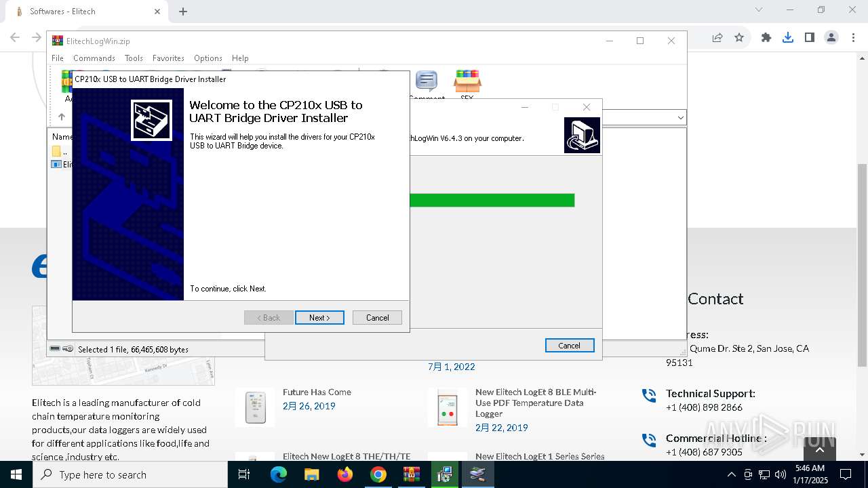Open the Chrome profile avatar
Image resolution: width=868 pixels, height=488 pixels.
tap(831, 38)
